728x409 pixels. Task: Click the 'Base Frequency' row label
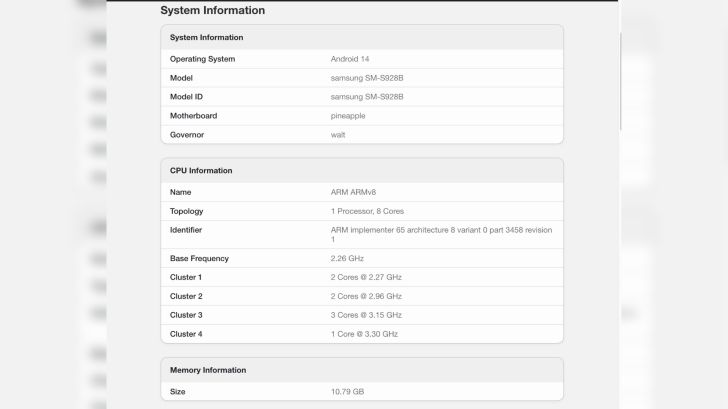[199, 258]
